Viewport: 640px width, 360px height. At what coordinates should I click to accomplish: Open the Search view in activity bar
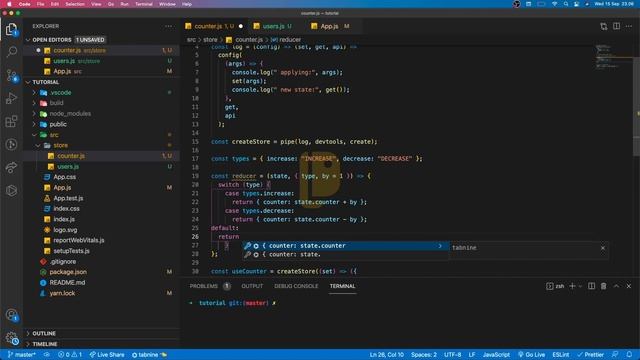(x=11, y=51)
